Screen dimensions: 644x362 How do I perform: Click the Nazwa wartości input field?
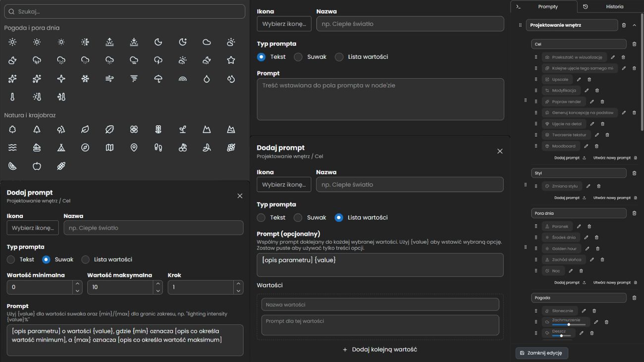tap(380, 305)
